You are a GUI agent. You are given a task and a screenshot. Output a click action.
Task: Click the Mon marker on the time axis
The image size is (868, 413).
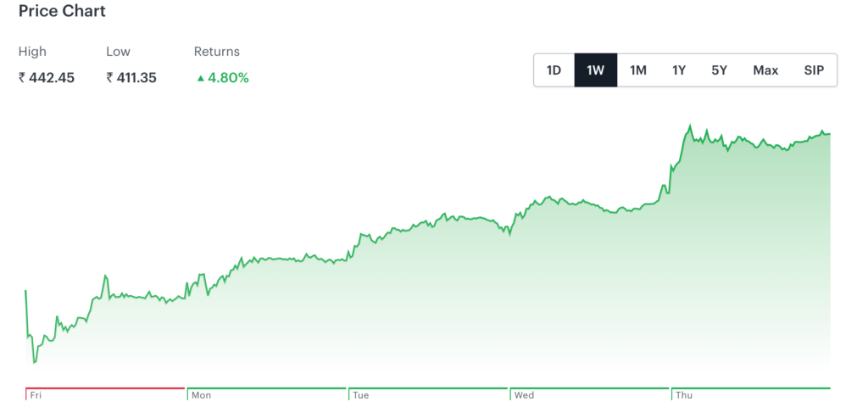(x=201, y=395)
